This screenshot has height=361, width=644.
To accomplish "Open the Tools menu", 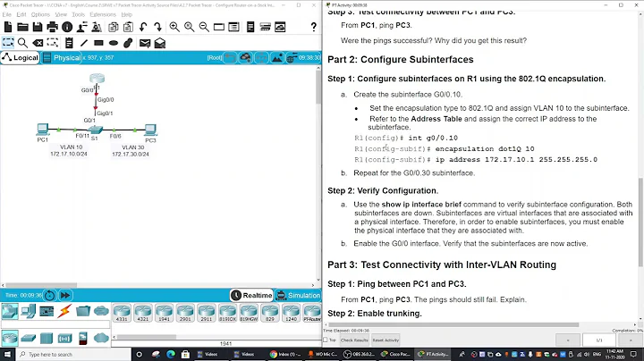I will (x=78, y=14).
